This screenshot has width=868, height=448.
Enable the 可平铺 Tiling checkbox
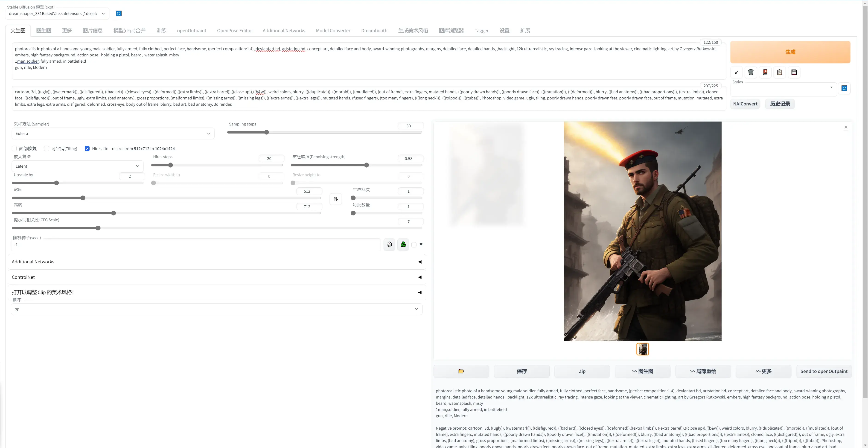pos(47,148)
